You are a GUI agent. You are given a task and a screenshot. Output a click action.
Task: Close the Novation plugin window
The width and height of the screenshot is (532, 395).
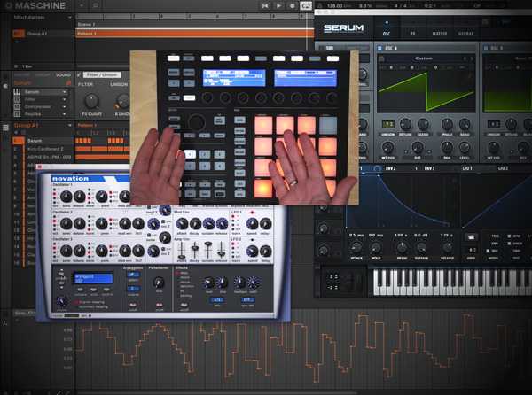39,167
